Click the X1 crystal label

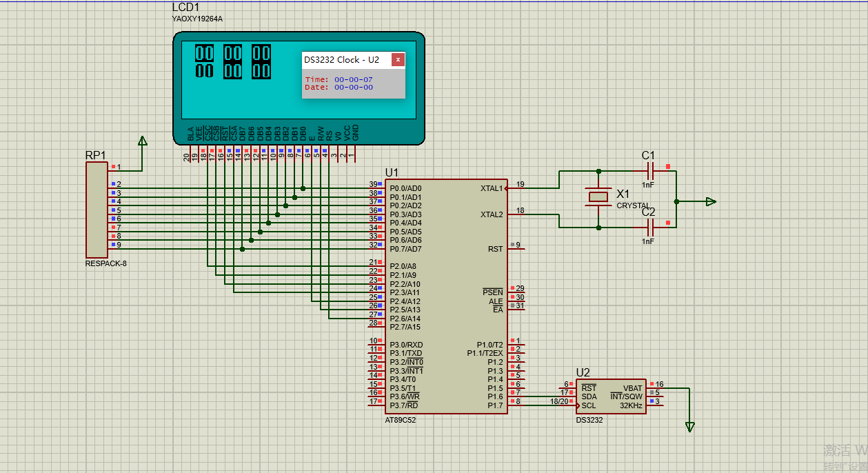click(x=623, y=194)
